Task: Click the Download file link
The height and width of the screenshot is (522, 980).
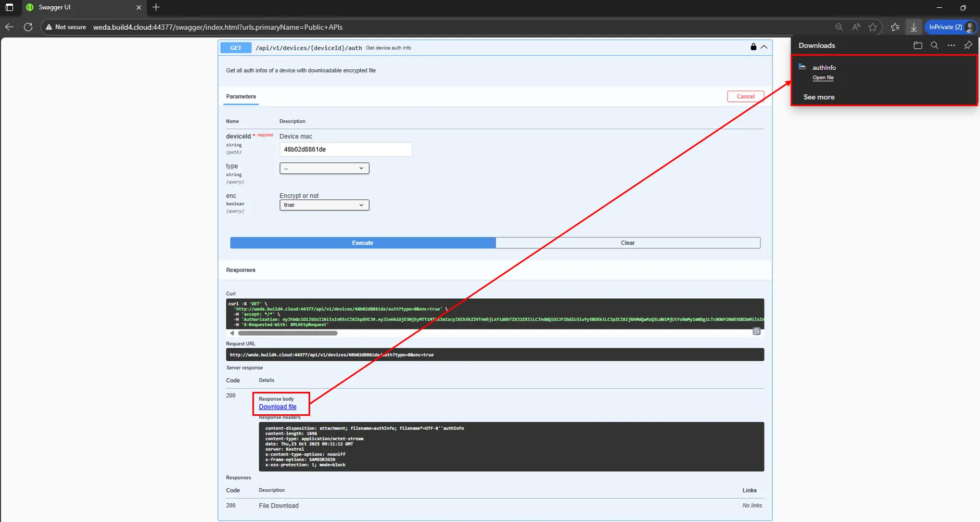Action: click(x=277, y=407)
